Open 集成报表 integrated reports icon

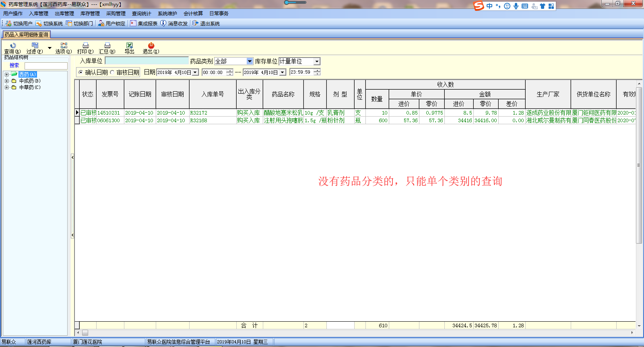click(x=133, y=23)
